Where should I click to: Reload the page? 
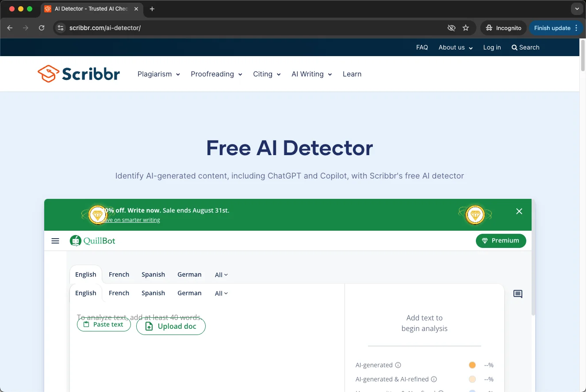[x=42, y=28]
